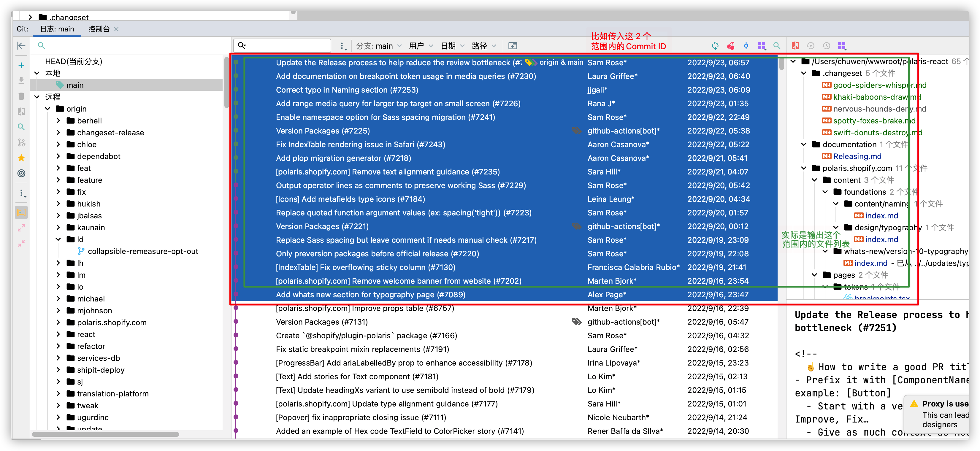This screenshot has height=451, width=980.
Task: Switch to the 控制台 tab
Action: click(99, 28)
